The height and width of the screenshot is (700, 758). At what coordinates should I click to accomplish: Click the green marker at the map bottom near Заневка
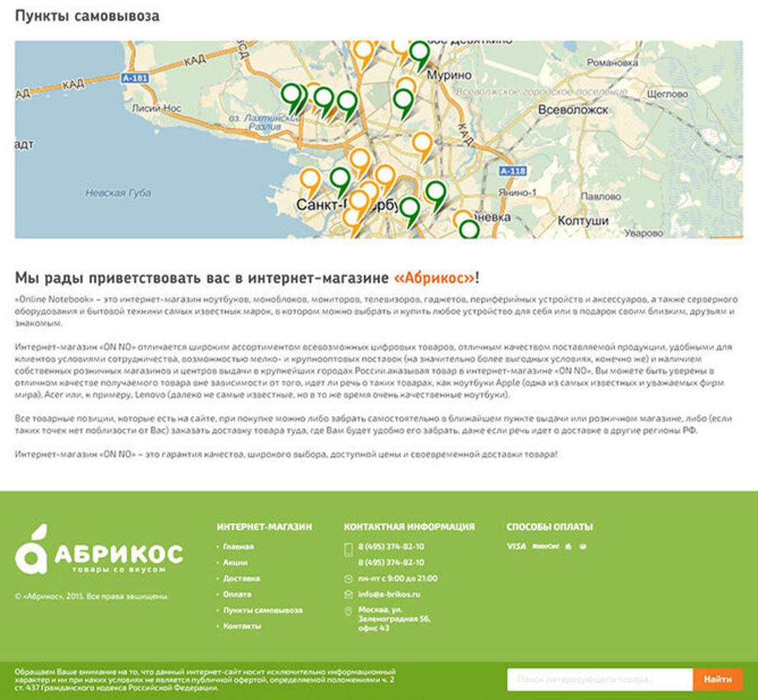click(468, 230)
